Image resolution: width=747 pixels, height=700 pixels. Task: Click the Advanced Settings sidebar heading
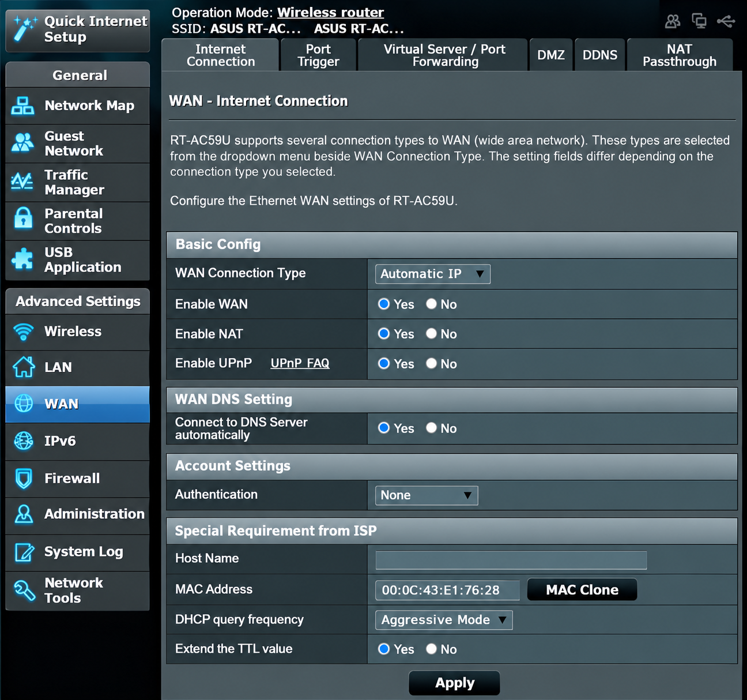coord(78,301)
